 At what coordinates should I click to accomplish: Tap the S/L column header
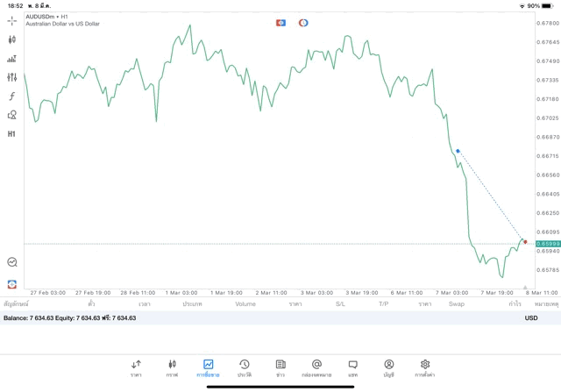pos(340,304)
